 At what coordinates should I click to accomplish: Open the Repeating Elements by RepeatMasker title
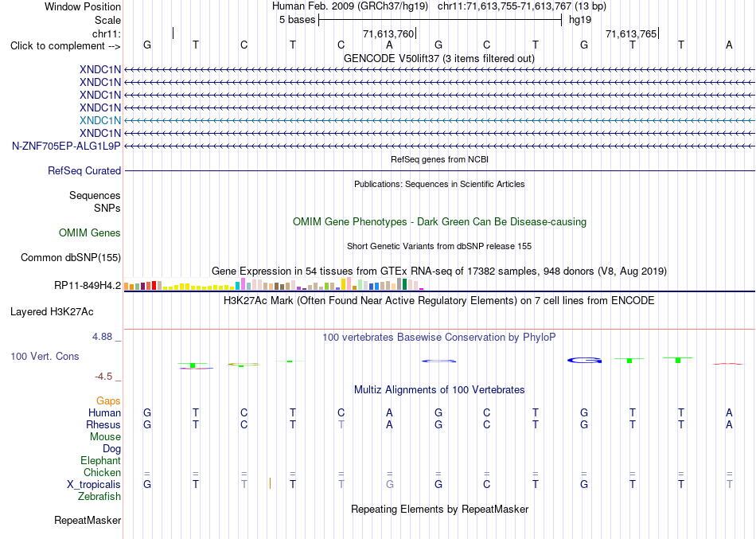coord(439,510)
